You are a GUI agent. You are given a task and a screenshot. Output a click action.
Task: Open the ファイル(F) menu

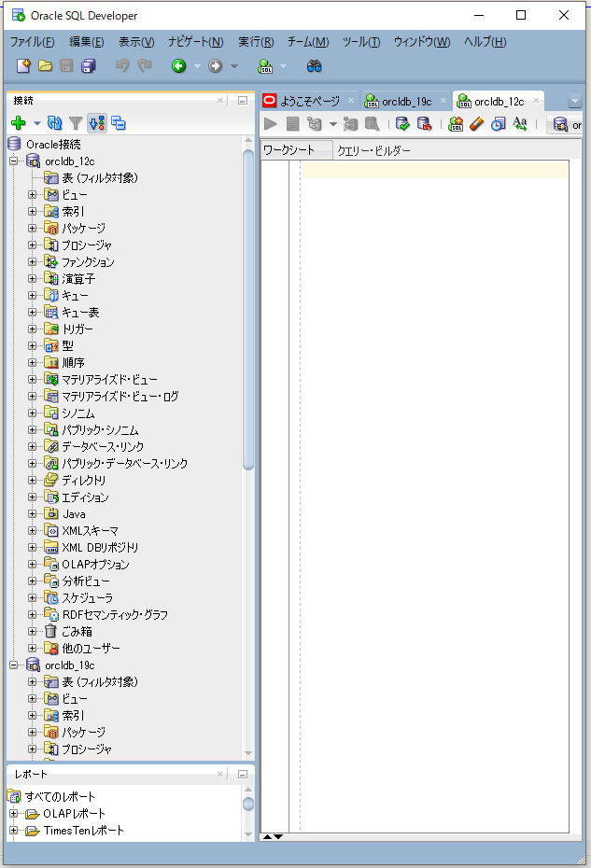pyautogui.click(x=32, y=42)
